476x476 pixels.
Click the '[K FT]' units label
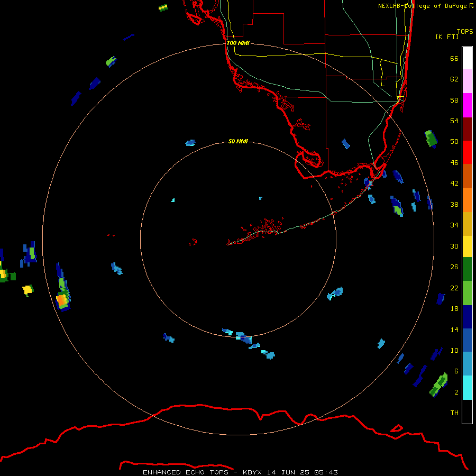tap(447, 36)
